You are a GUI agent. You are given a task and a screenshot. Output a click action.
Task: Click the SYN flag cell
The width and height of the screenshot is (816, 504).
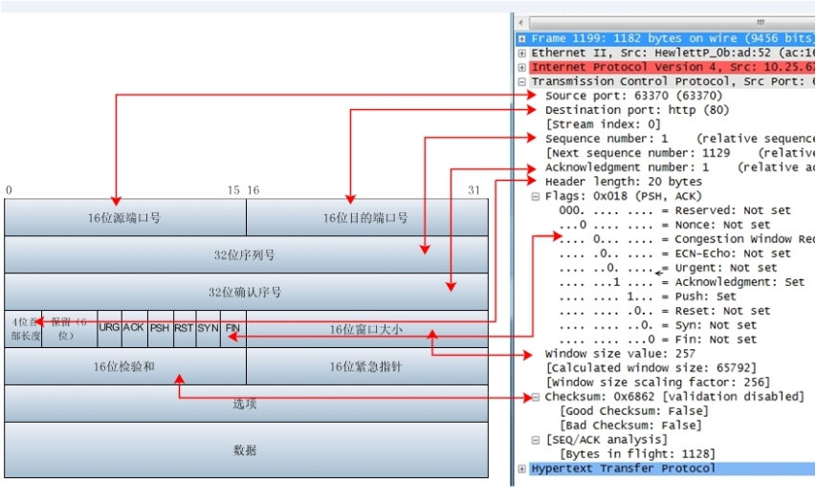(x=209, y=329)
